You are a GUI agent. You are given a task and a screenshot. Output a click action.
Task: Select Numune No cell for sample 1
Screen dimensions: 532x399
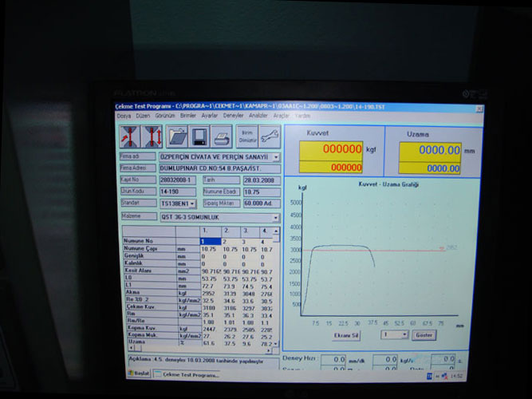click(x=210, y=241)
